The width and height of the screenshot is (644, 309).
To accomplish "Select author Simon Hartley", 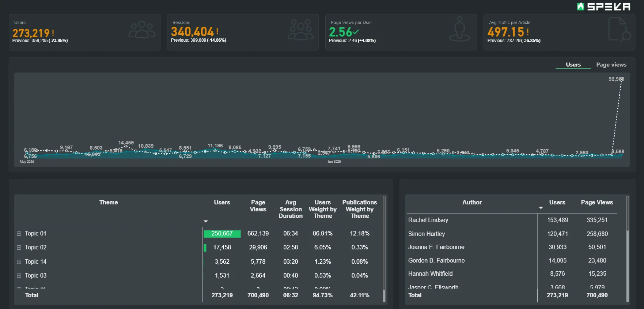I will [427, 234].
